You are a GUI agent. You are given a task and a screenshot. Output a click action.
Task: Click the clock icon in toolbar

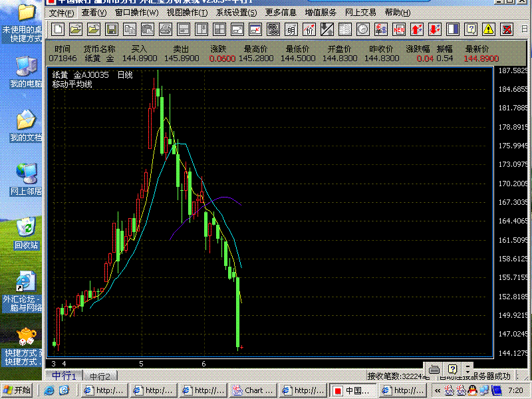(x=363, y=29)
